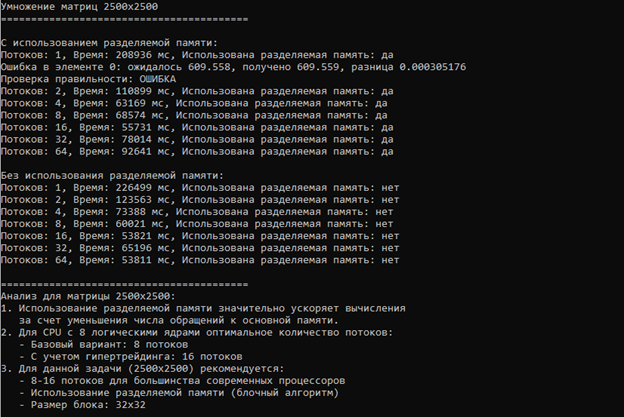Image resolution: width=624 pixels, height=417 pixels.
Task: Select the line showing time 92641 мс
Action: coord(197,152)
